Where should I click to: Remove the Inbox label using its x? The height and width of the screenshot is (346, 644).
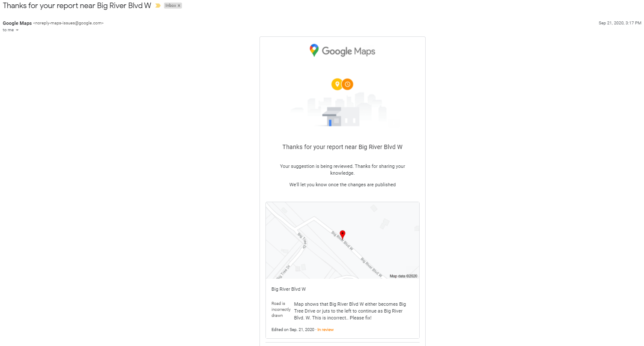click(179, 6)
